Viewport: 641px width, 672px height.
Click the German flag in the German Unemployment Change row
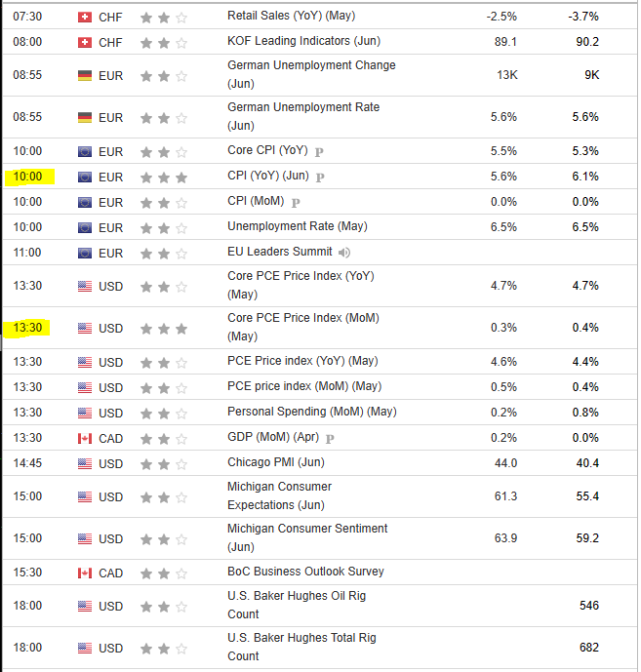tap(85, 75)
